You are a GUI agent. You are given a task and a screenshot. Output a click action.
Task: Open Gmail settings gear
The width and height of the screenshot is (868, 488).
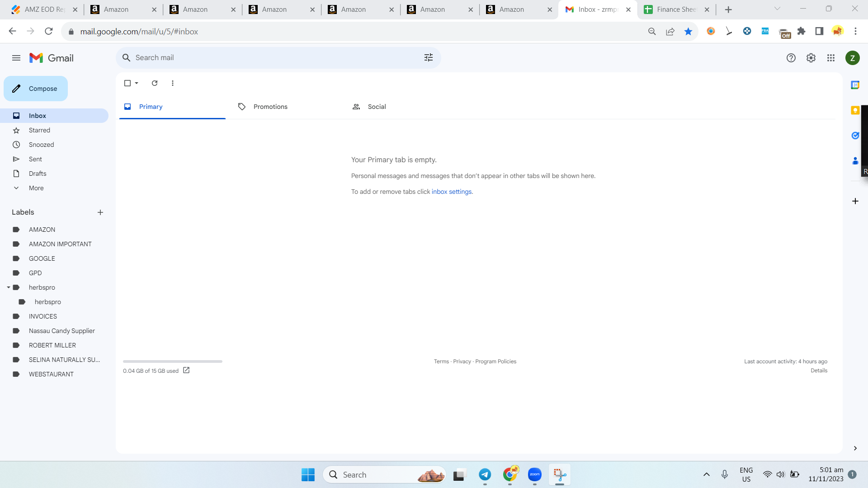pyautogui.click(x=811, y=58)
